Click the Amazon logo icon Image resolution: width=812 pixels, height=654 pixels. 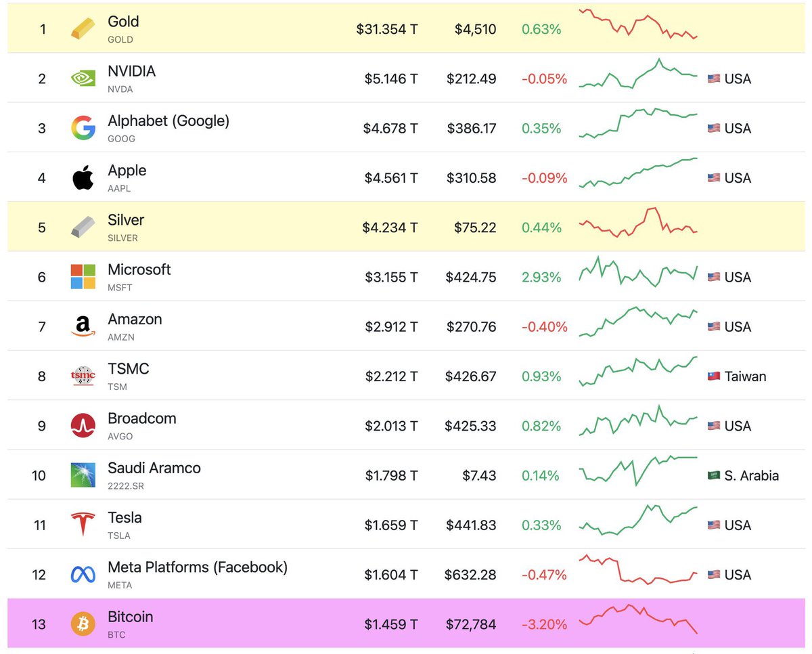click(x=83, y=326)
